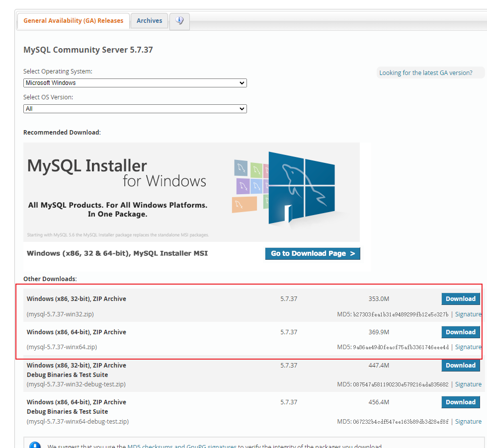Click the 369.9M file size value
This screenshot has width=487, height=448.
coord(379,332)
